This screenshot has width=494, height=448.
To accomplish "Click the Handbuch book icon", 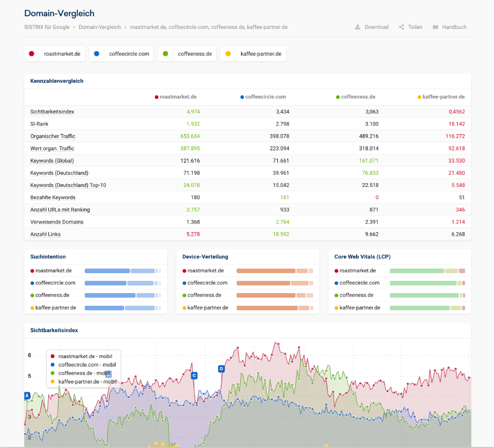I will 436,27.
